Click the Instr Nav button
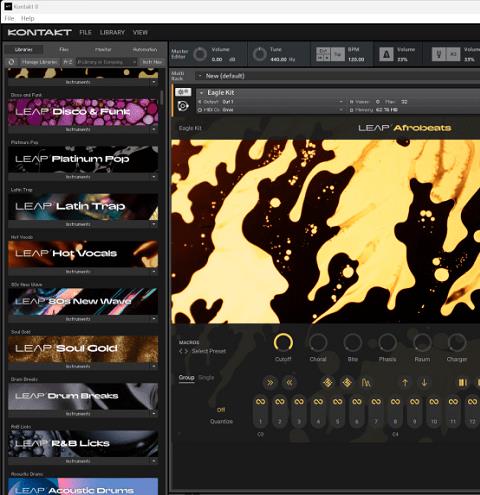The height and width of the screenshot is (495, 480). coord(152,62)
